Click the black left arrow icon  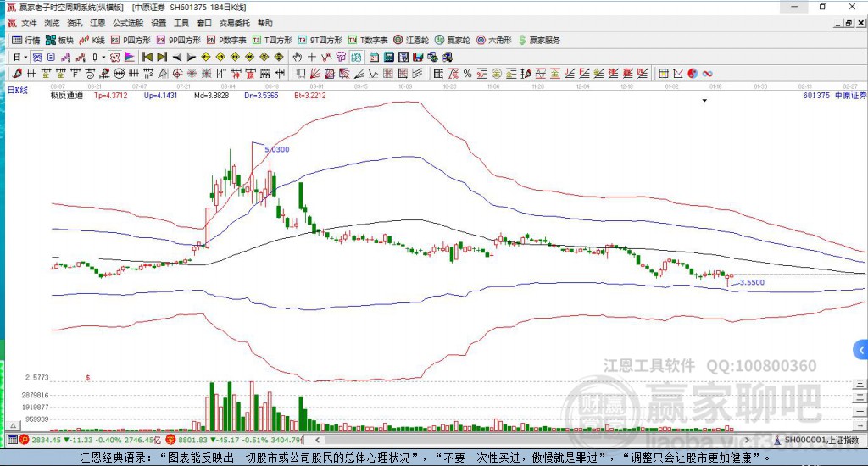click(x=176, y=57)
